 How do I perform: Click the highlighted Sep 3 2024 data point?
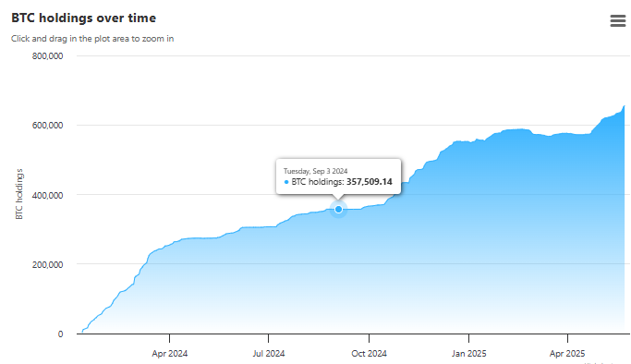pos(338,209)
